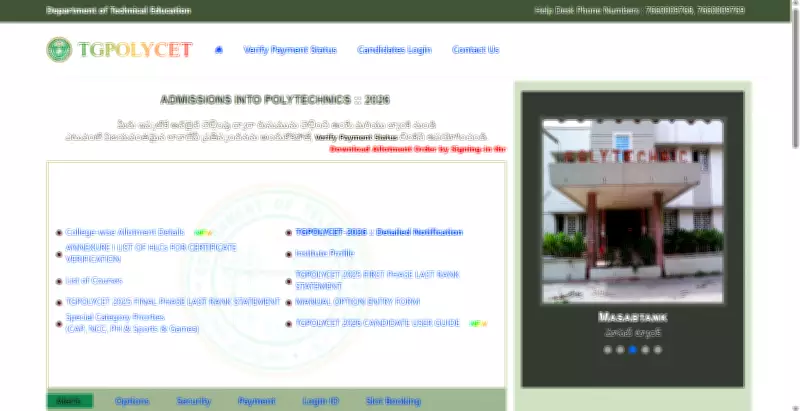This screenshot has height=411, width=800.
Task: Click the page vertical scrollbar thumb
Action: (x=795, y=78)
